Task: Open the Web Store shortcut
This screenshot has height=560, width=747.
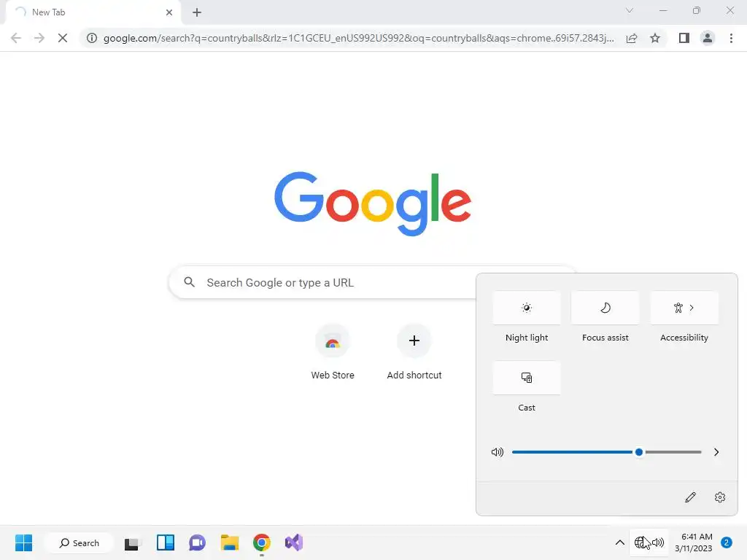Action: tap(333, 351)
